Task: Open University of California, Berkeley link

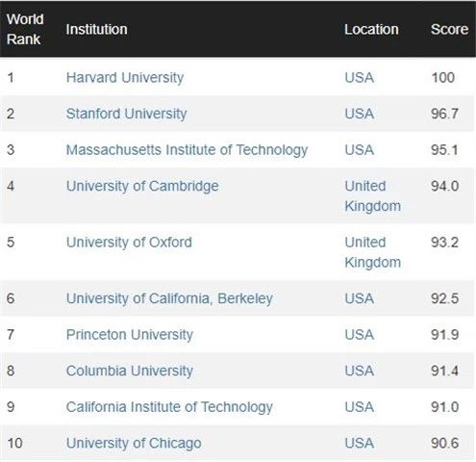Action: pyautogui.click(x=169, y=298)
